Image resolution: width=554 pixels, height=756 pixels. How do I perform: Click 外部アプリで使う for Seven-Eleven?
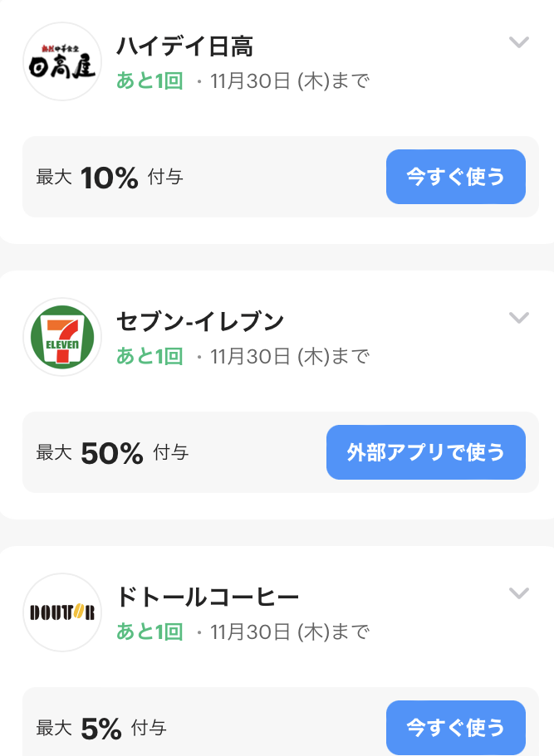425,452
